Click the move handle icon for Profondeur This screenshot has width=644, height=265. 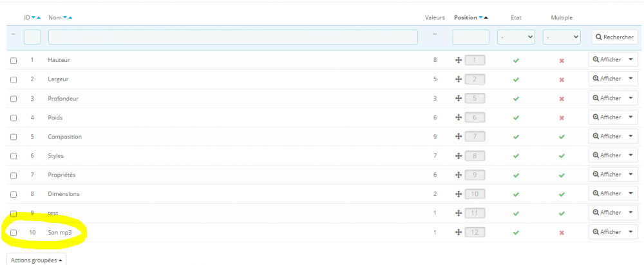pos(459,99)
